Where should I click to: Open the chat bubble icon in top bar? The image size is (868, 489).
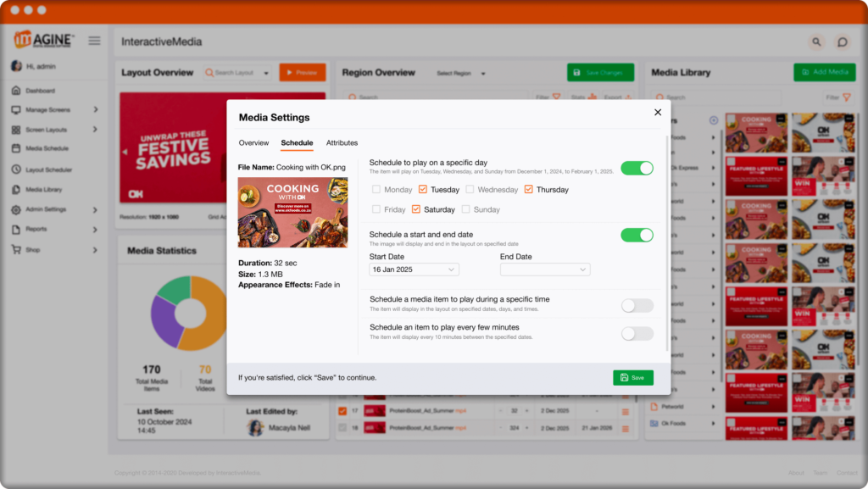click(x=843, y=42)
